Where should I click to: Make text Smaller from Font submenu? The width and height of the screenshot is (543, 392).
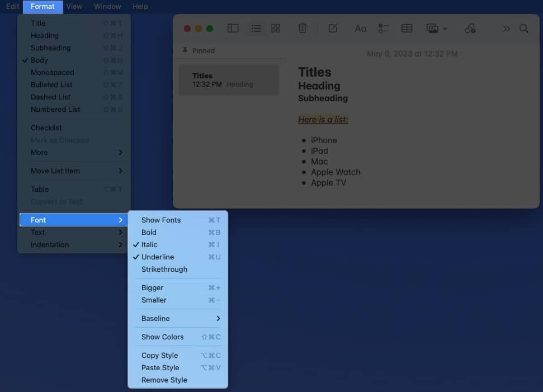coord(178,300)
